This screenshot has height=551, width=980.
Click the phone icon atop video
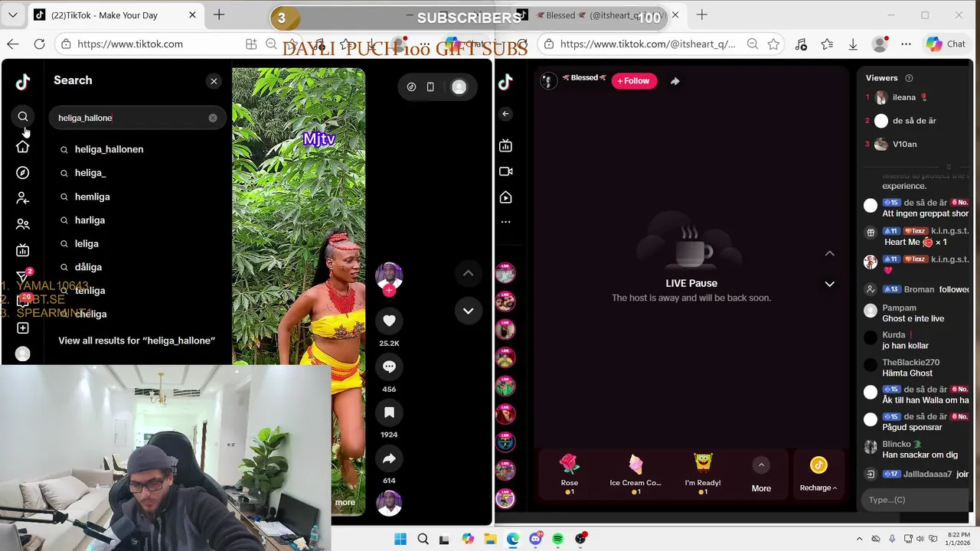pos(430,87)
